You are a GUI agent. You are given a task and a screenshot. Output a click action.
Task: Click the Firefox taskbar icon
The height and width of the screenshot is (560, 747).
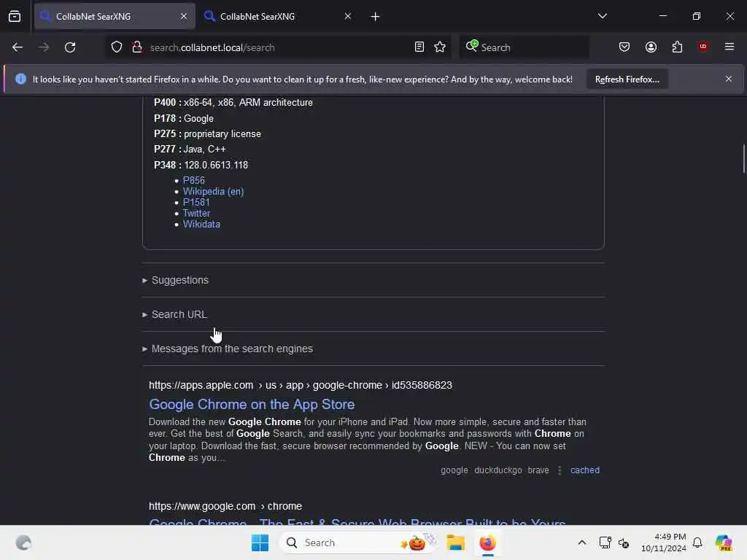tap(487, 542)
